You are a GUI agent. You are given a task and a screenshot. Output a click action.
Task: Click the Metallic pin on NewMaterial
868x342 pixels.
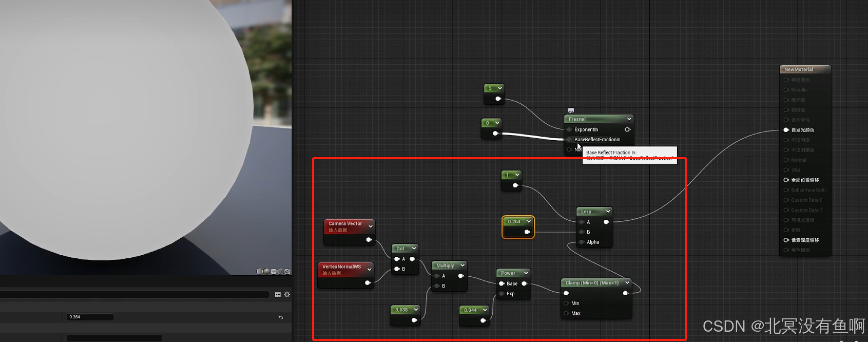coord(786,90)
